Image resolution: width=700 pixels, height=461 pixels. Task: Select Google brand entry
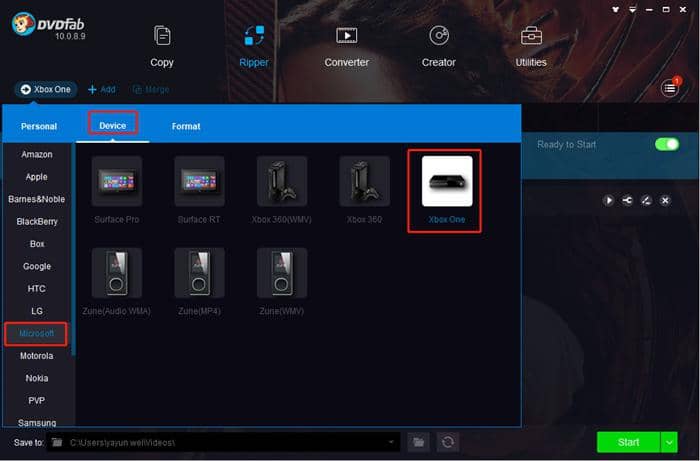tap(37, 266)
